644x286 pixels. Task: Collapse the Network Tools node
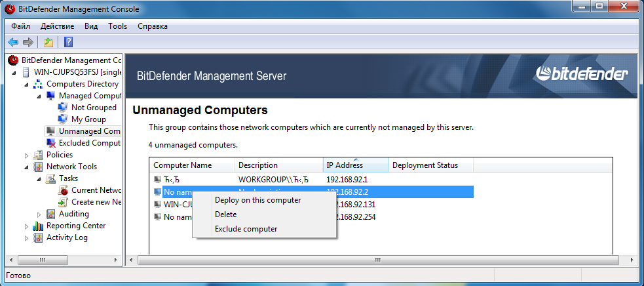27,167
